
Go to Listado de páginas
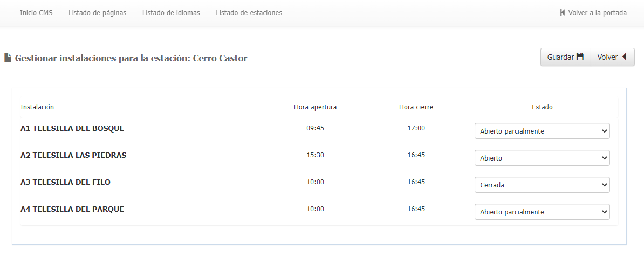coord(97,13)
